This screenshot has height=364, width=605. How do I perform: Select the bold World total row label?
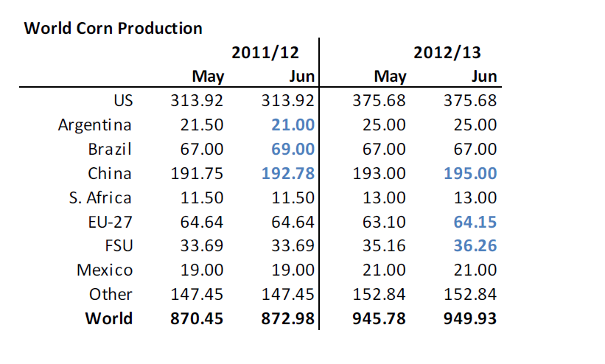[109, 318]
